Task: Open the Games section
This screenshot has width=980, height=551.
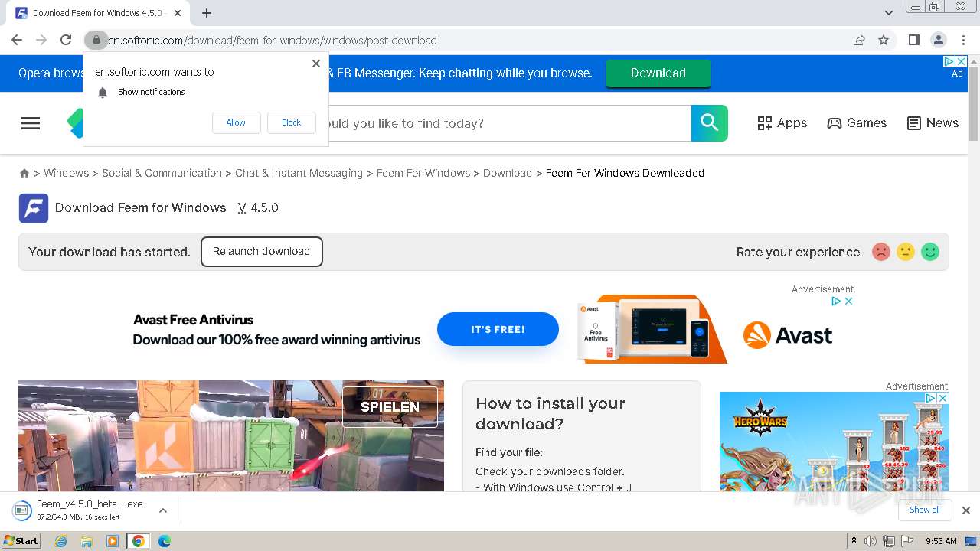Action: click(857, 123)
